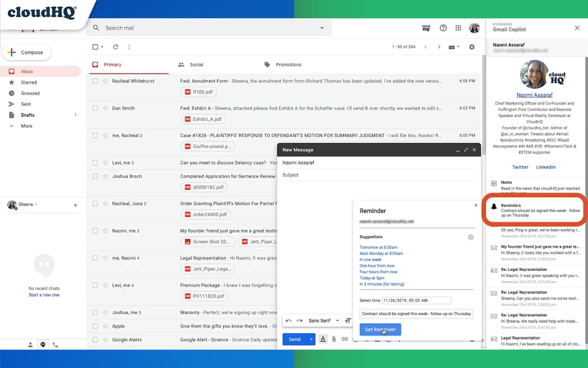Open the Google apps grid icon

pyautogui.click(x=458, y=28)
